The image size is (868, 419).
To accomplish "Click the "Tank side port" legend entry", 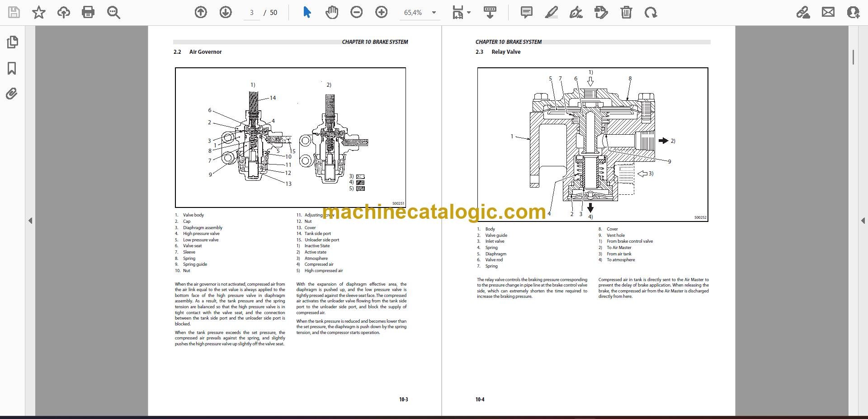I will (318, 234).
